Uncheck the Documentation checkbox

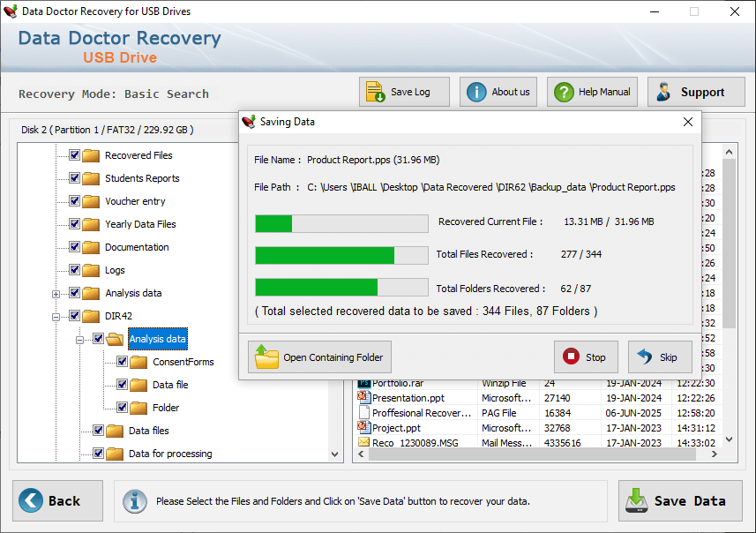[74, 247]
